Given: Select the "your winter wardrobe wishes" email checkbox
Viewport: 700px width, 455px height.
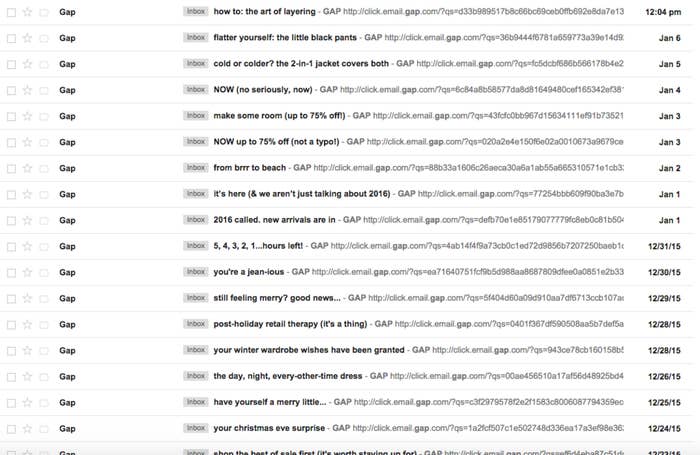Looking at the screenshot, I should [x=10, y=350].
